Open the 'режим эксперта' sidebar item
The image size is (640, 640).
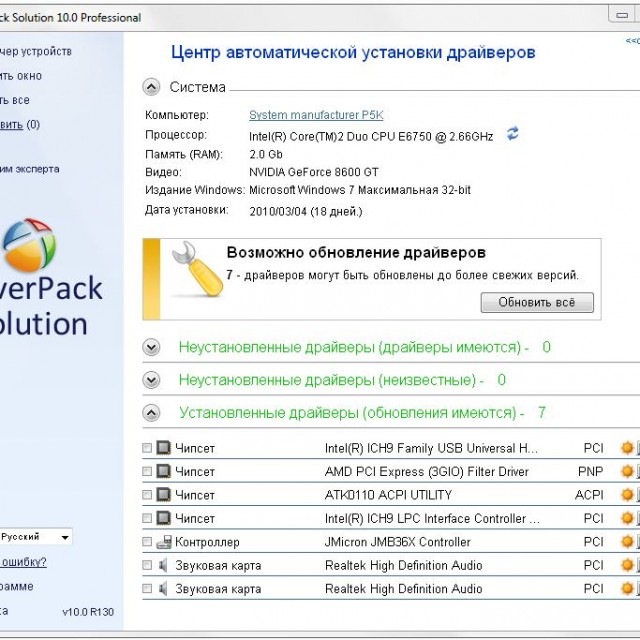pyautogui.click(x=30, y=169)
